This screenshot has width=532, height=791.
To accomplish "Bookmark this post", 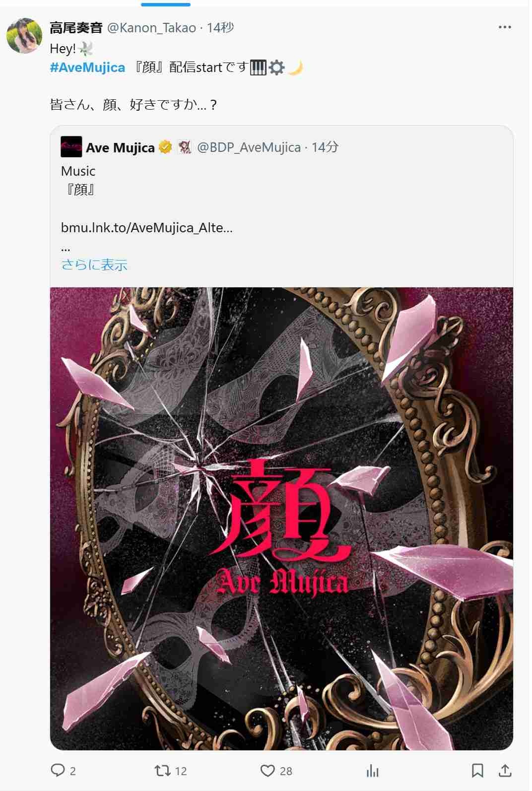I will 477,770.
